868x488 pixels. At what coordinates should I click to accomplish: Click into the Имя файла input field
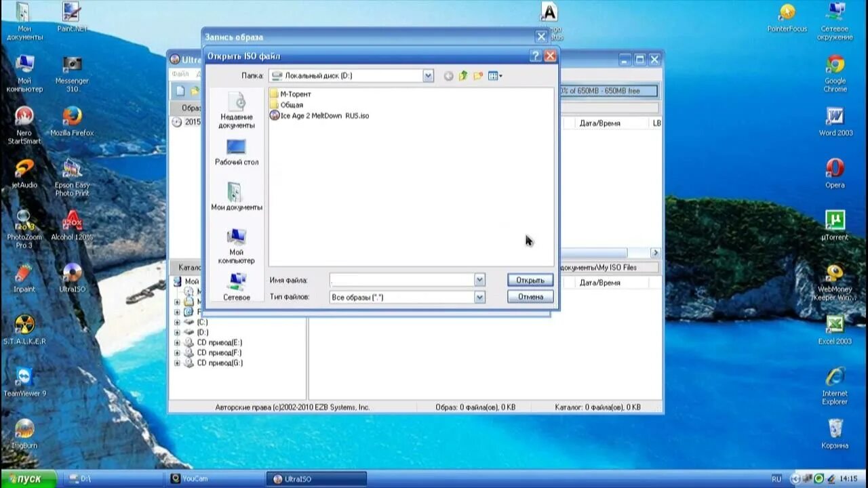[401, 280]
